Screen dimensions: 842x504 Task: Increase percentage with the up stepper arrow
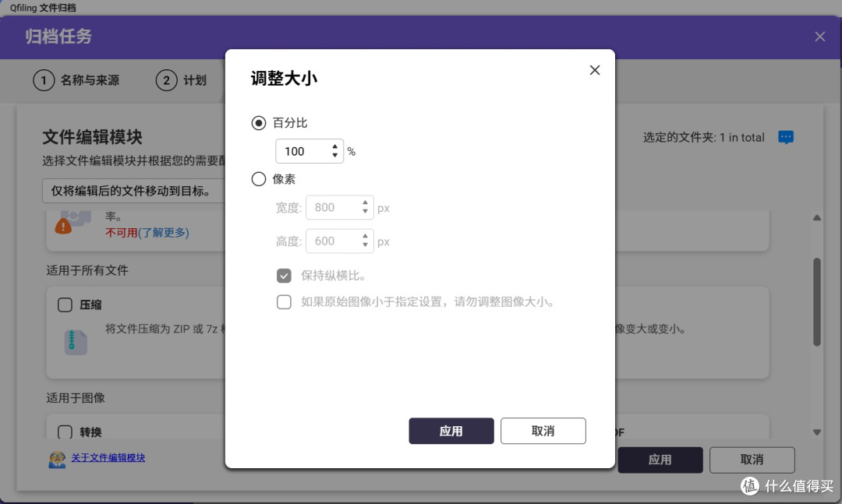coord(334,146)
